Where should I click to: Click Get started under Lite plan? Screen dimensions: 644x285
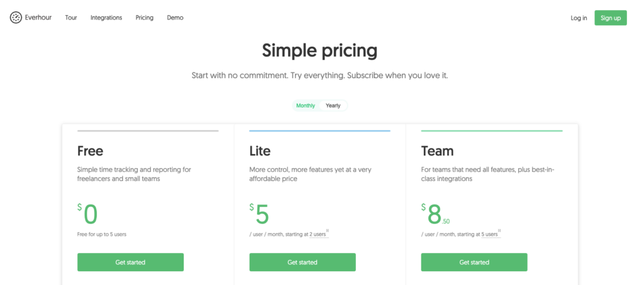303,262
